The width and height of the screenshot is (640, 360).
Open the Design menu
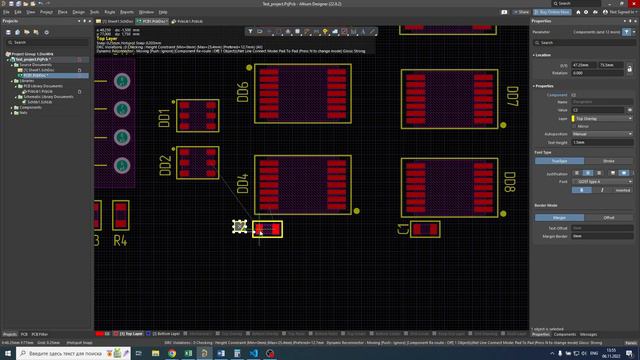point(78,12)
